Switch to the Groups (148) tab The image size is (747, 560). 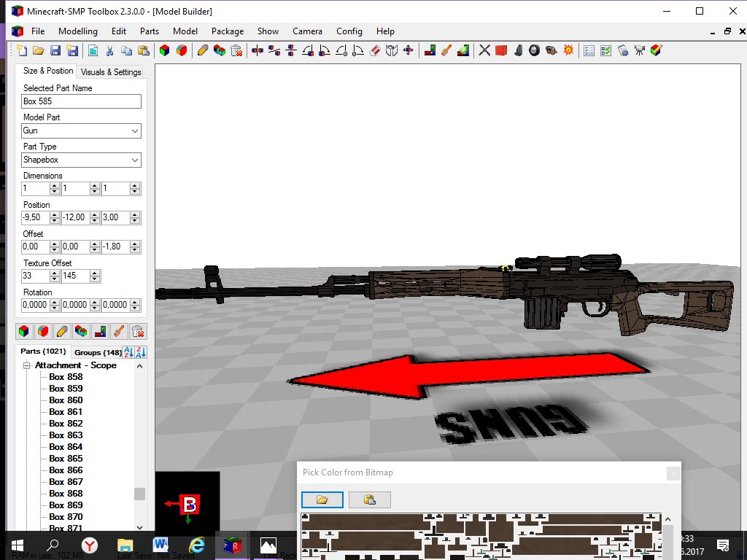(98, 352)
